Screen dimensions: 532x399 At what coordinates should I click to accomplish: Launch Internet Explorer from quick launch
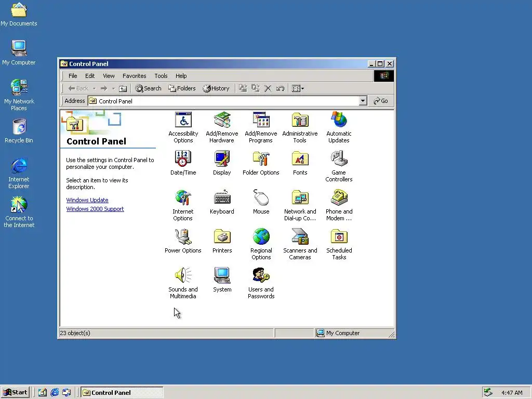pyautogui.click(x=55, y=393)
